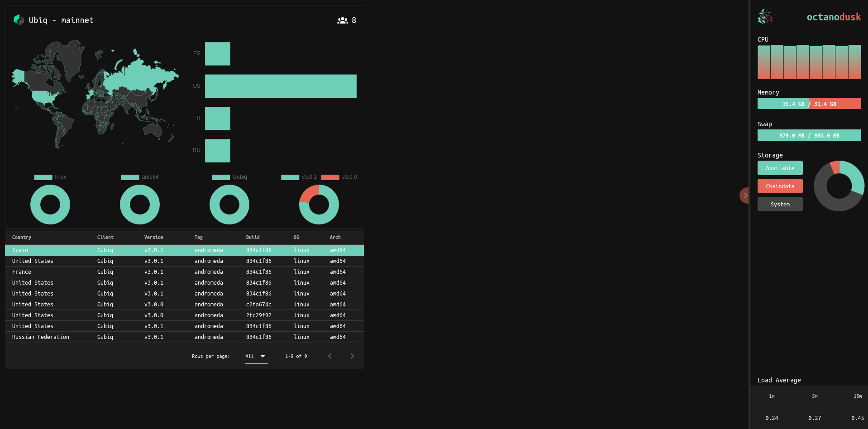Click the octanodusk mascot logo

point(765,17)
